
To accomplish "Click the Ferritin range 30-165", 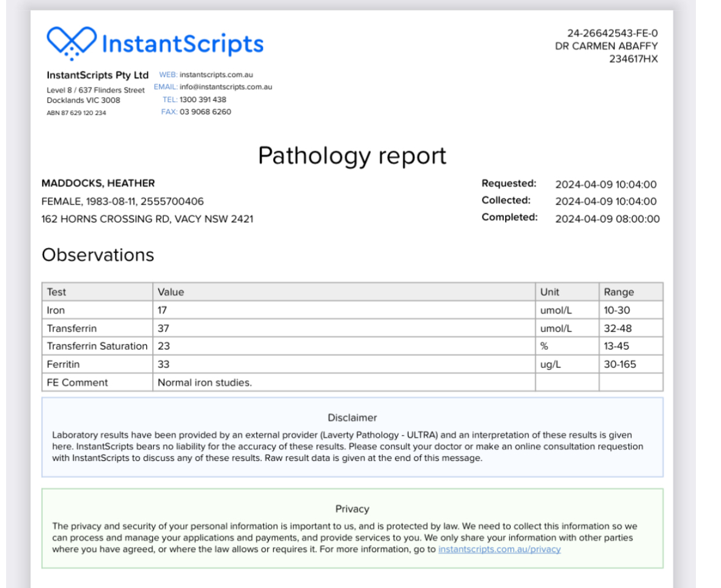I will click(x=620, y=364).
